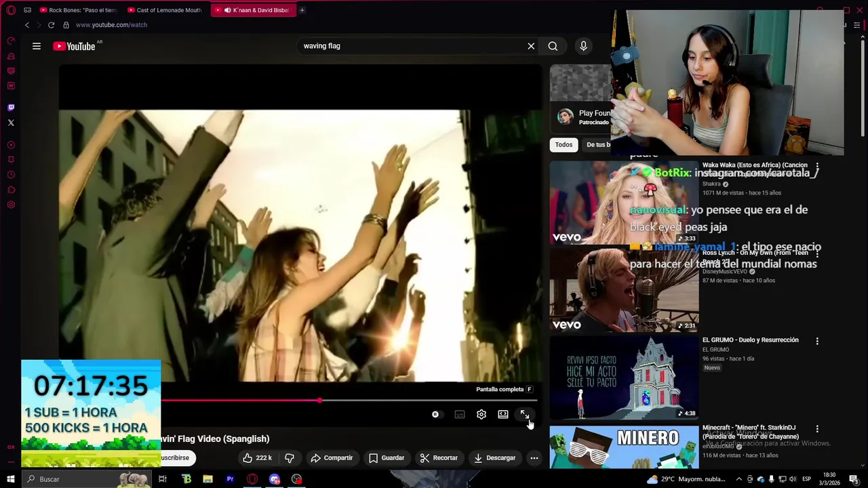Open Adobe Premiere Pro from the taskbar
The width and height of the screenshot is (868, 488).
click(230, 479)
